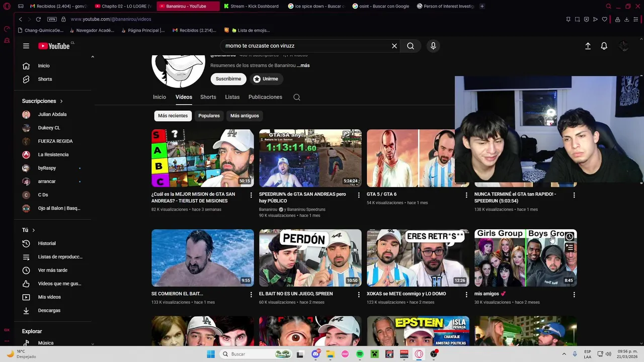
Task: Go back with the browser back arrow
Action: (x=20, y=19)
